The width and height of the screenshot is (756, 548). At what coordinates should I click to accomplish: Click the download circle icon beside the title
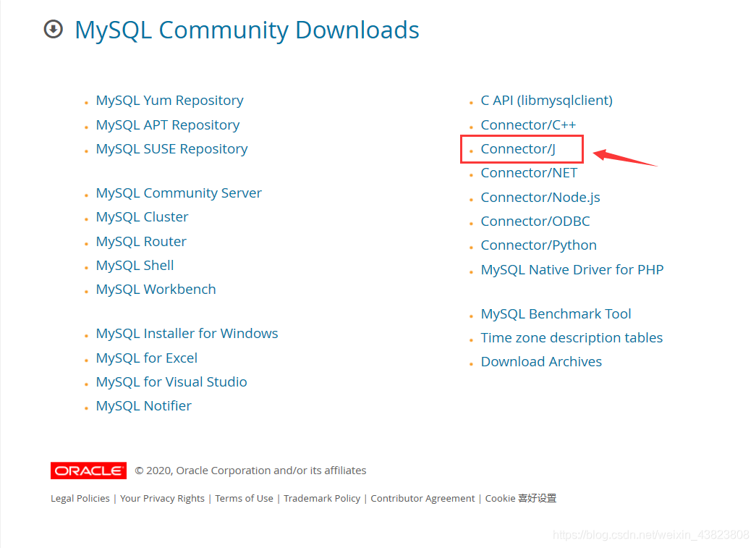54,29
